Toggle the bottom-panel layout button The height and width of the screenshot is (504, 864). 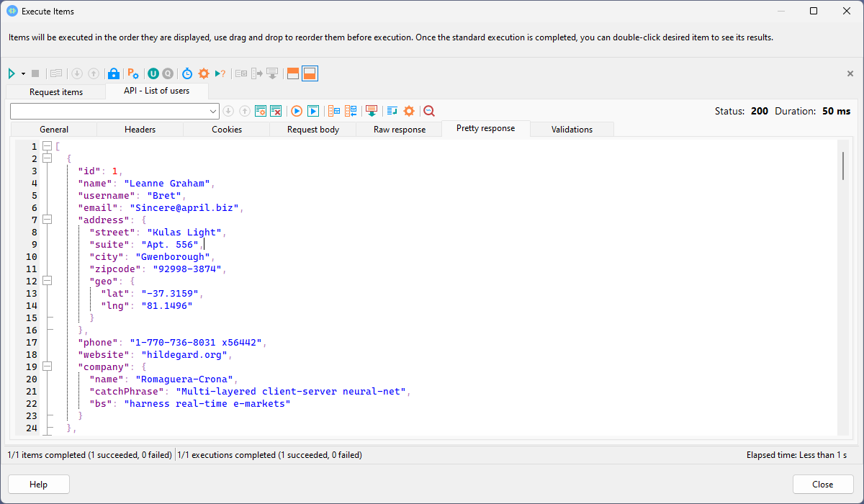[310, 73]
